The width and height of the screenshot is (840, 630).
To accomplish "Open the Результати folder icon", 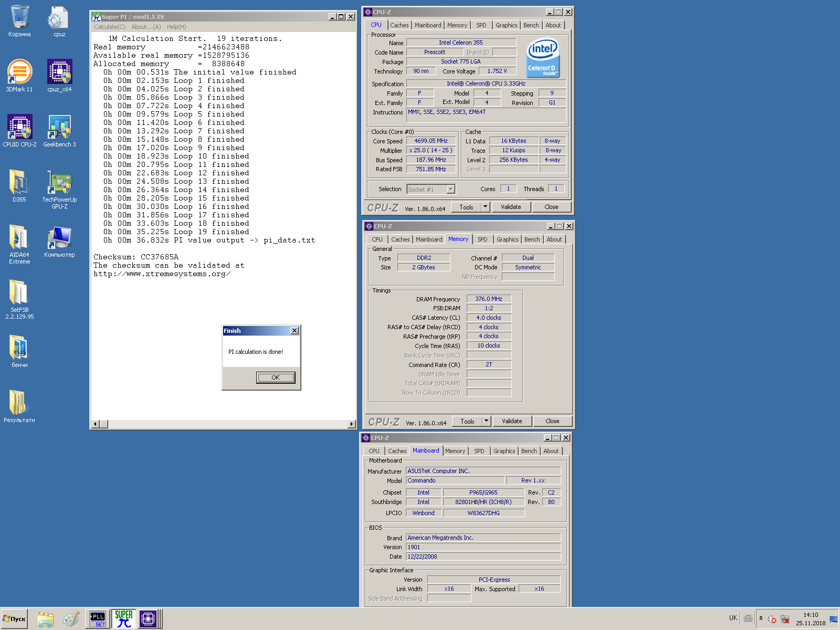I will 19,407.
